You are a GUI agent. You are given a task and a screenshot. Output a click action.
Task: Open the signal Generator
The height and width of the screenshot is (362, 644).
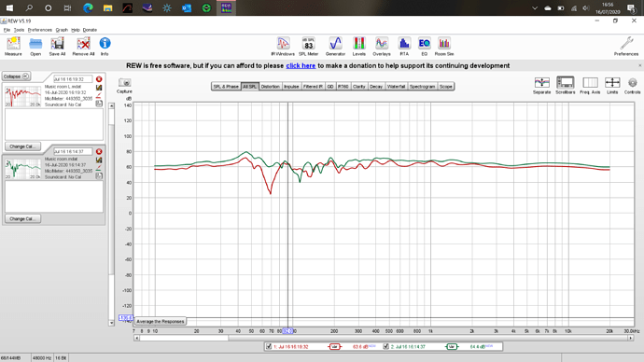(x=335, y=47)
